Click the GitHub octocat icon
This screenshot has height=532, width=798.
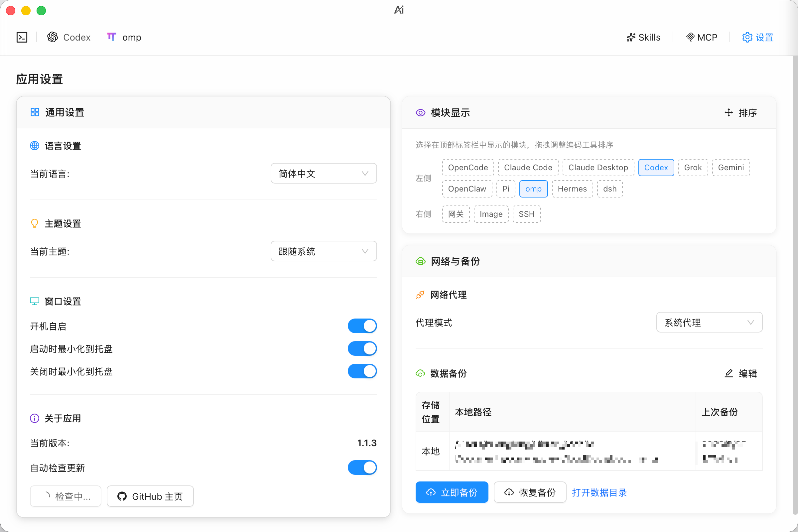[x=122, y=496]
